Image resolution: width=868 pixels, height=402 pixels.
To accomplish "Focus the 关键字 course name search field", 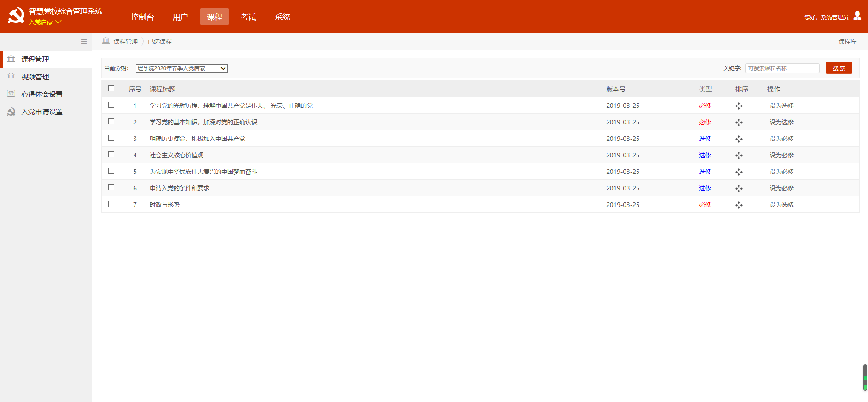I will tap(782, 68).
